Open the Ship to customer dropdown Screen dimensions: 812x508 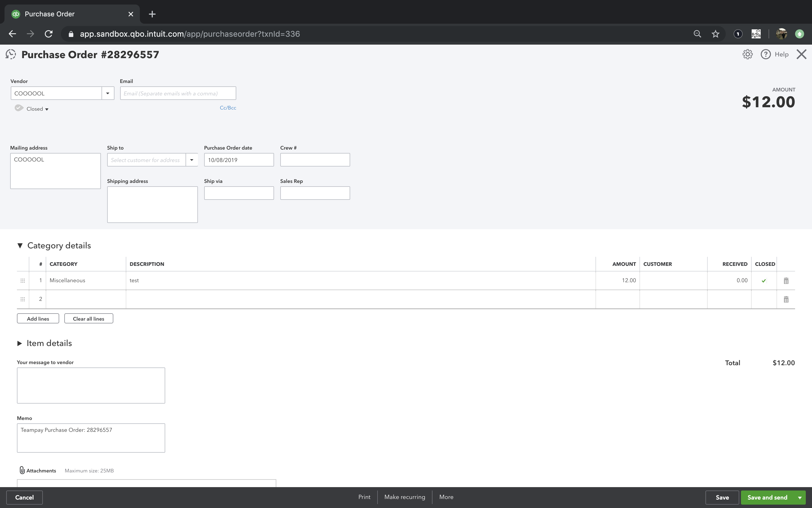(192, 160)
